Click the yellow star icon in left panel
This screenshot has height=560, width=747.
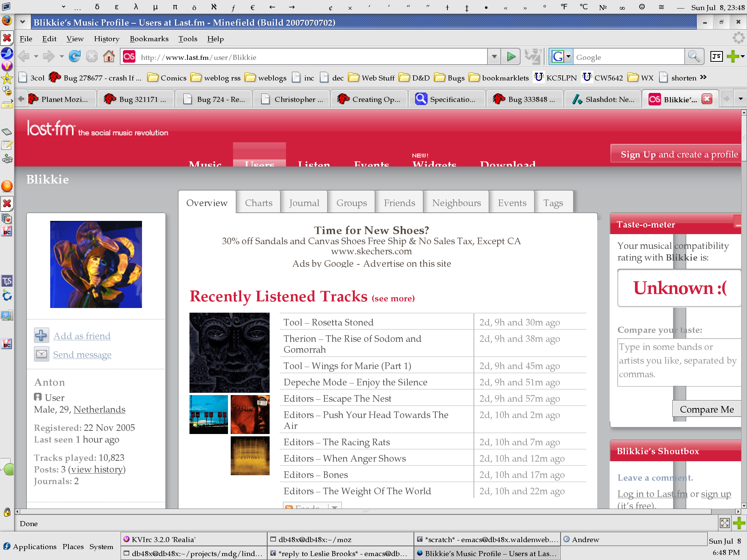(x=7, y=79)
